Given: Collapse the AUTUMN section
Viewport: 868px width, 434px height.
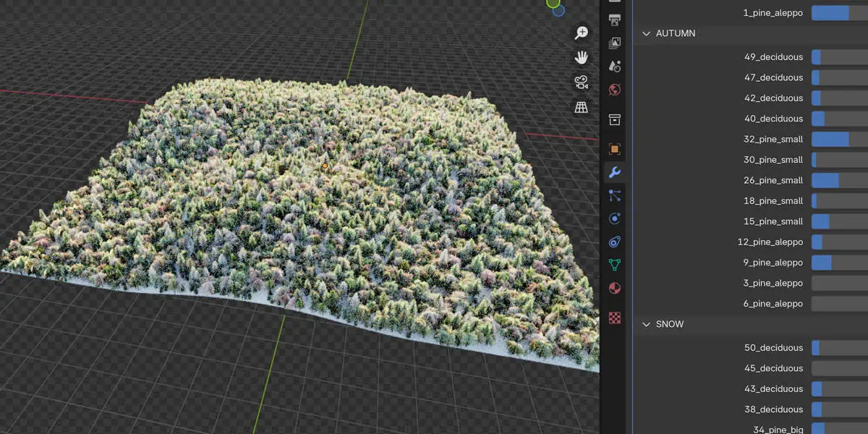Looking at the screenshot, I should [646, 33].
